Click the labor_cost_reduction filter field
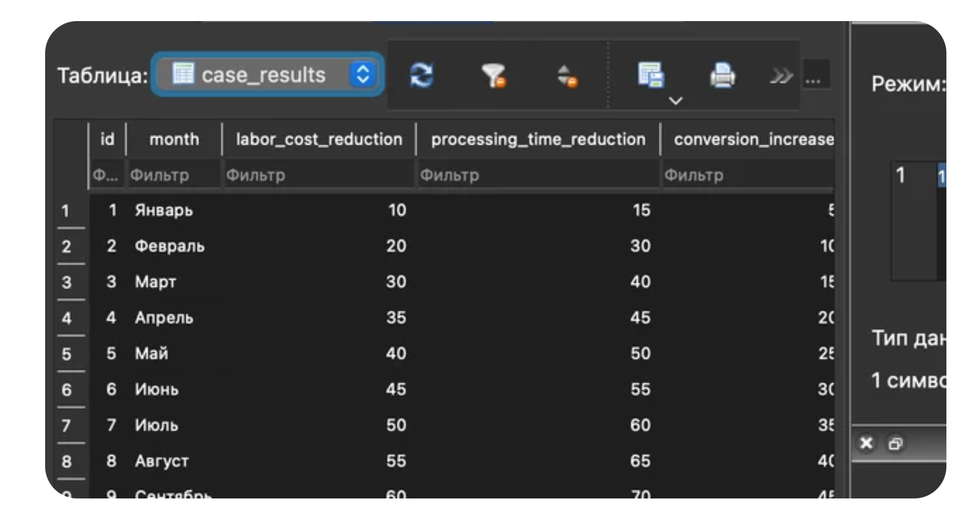 point(319,175)
